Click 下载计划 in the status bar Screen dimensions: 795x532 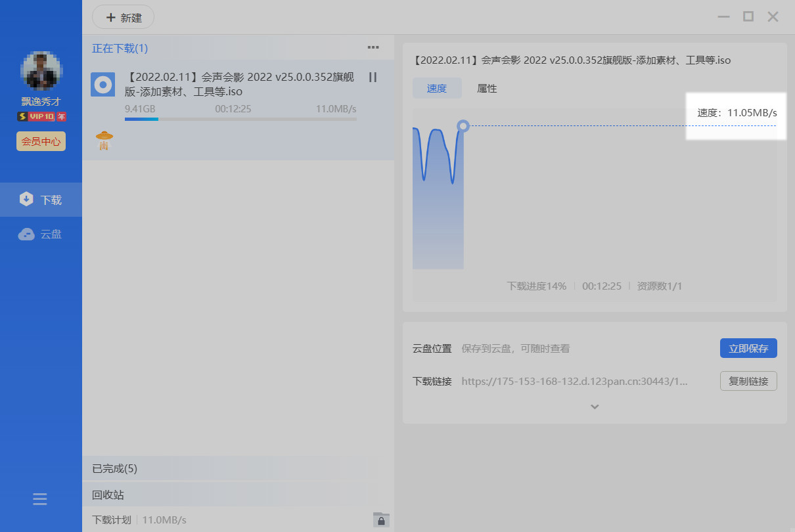click(112, 520)
